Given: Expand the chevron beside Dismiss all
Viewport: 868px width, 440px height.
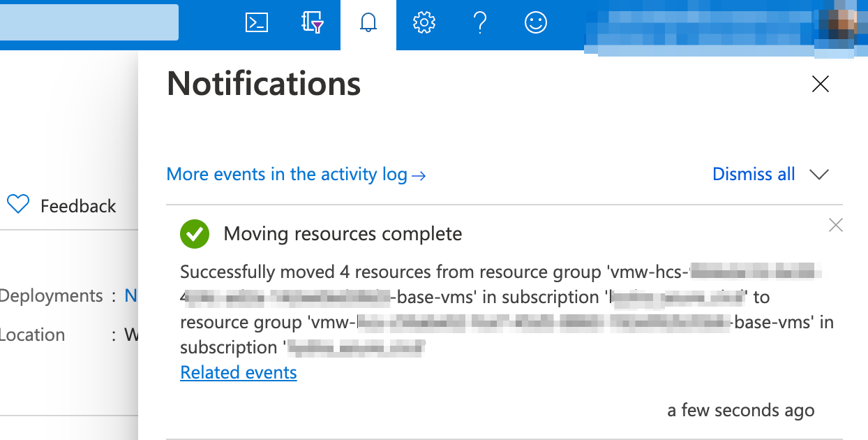Looking at the screenshot, I should (819, 175).
